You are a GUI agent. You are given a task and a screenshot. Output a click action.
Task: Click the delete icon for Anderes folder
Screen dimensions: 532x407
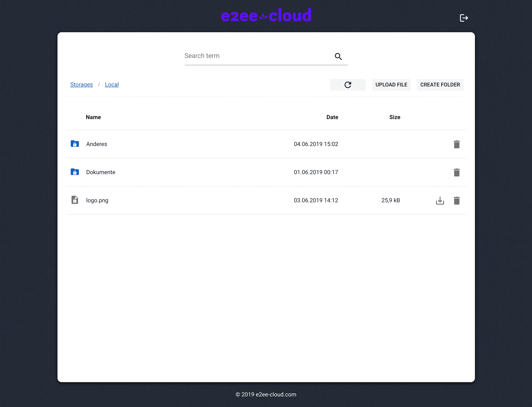[x=457, y=144]
